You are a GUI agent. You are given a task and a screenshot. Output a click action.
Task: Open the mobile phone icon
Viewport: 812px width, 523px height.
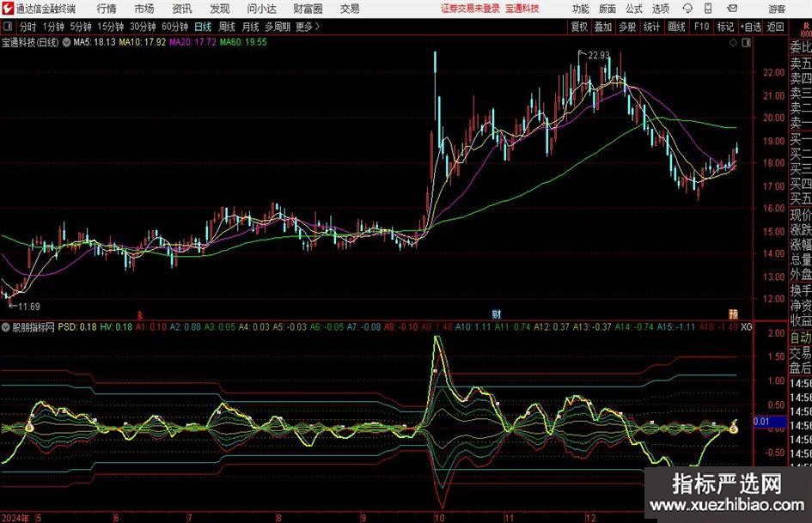coord(708,9)
